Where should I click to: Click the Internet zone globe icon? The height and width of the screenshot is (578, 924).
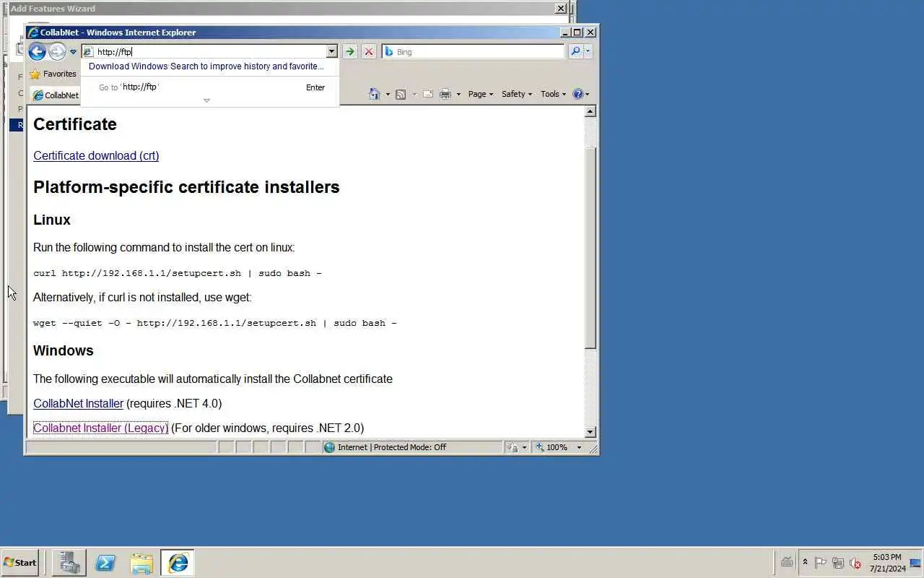[x=330, y=447]
